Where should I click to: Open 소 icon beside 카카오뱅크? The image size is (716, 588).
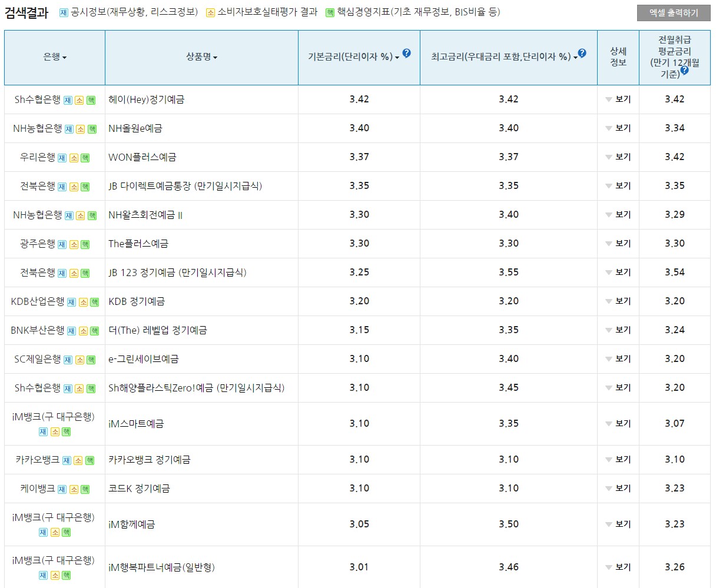tap(78, 460)
